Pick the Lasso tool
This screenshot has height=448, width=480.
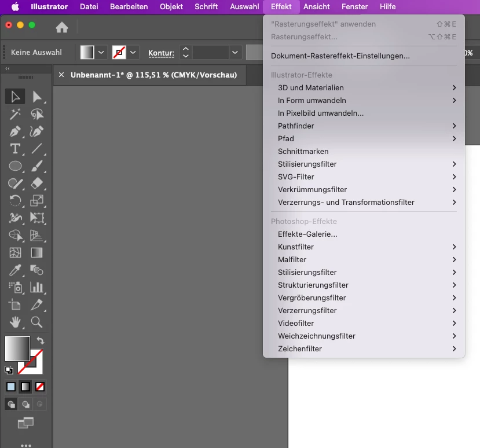pos(37,114)
